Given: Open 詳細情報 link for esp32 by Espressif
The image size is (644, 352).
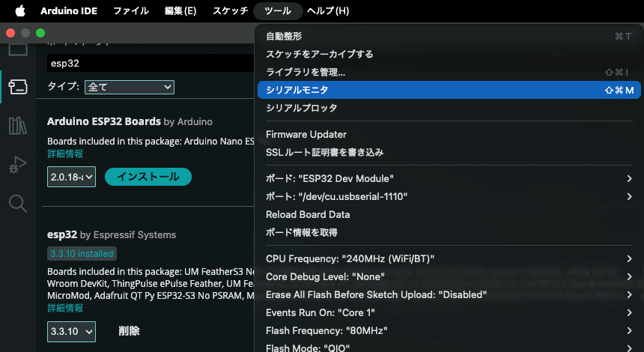Looking at the screenshot, I should coord(65,308).
